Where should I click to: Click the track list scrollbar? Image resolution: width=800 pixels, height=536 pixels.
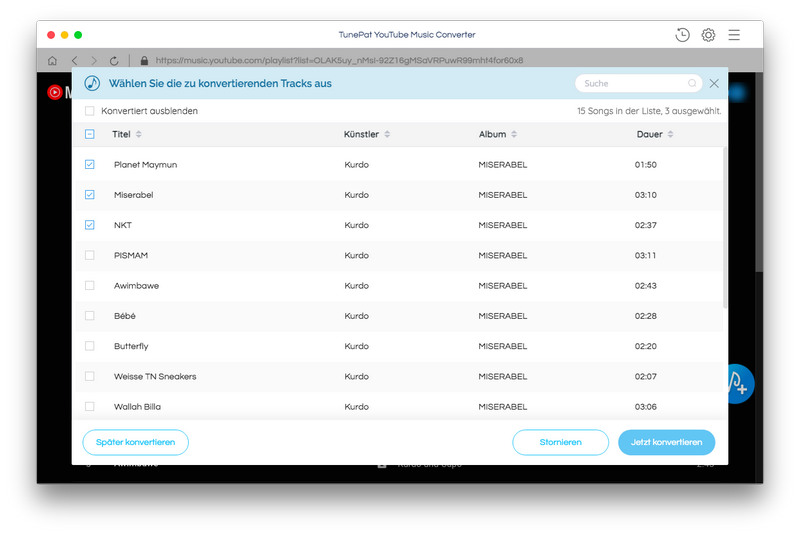[725, 227]
